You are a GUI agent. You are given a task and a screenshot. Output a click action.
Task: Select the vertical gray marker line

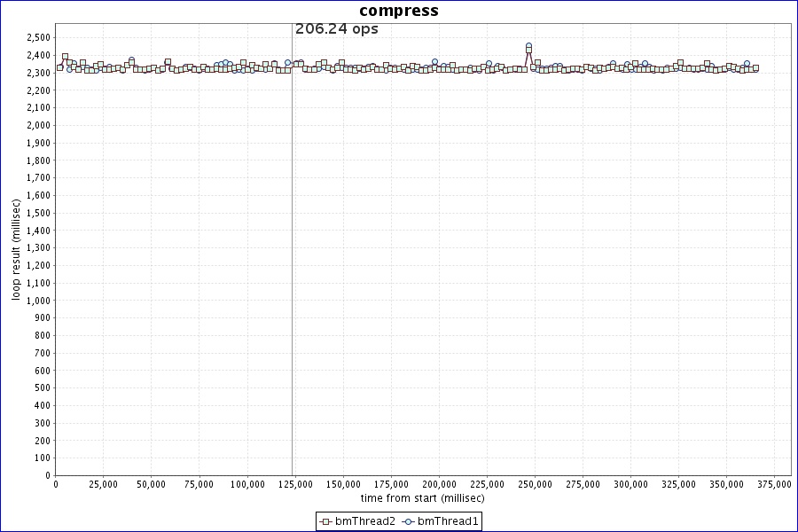pyautogui.click(x=292, y=266)
